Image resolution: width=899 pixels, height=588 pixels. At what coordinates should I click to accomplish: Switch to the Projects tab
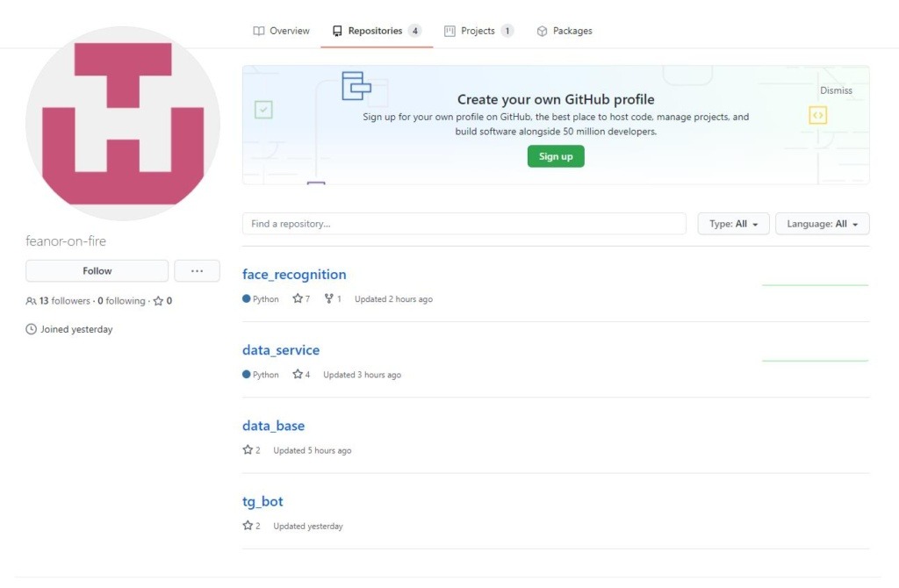click(x=478, y=31)
